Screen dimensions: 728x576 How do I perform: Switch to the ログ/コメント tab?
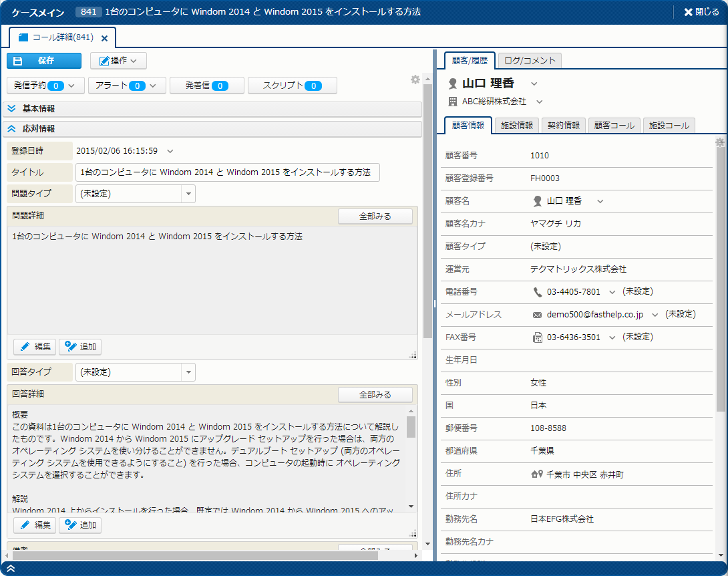coord(530,61)
